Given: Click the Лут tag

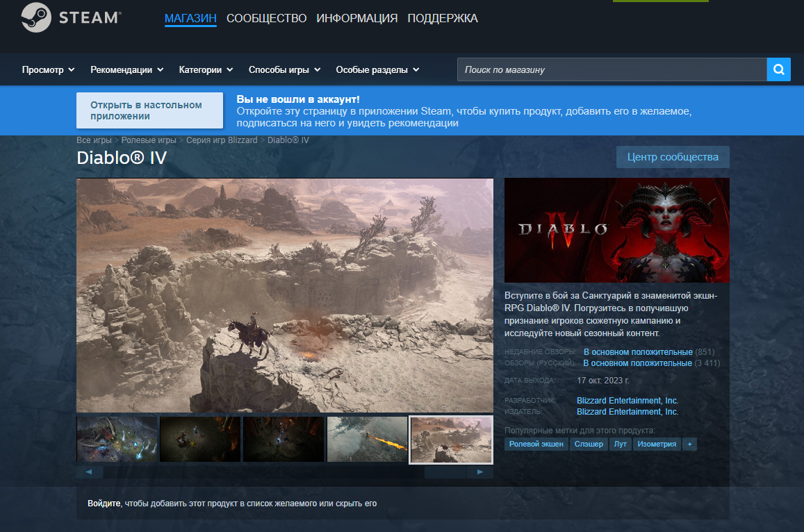Looking at the screenshot, I should click(x=621, y=444).
